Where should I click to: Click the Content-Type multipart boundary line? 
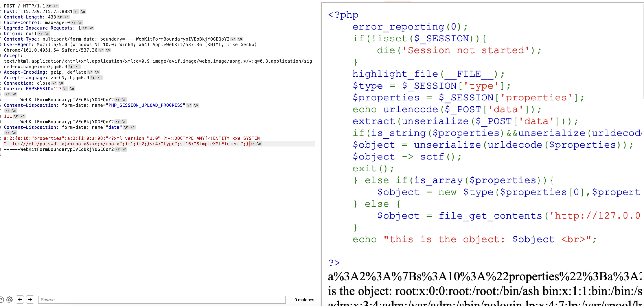116,39
